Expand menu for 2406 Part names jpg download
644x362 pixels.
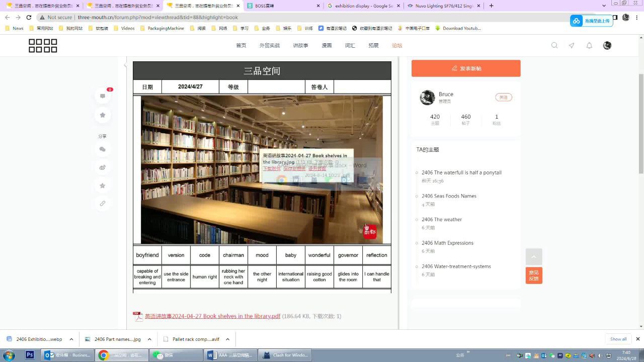(149, 339)
